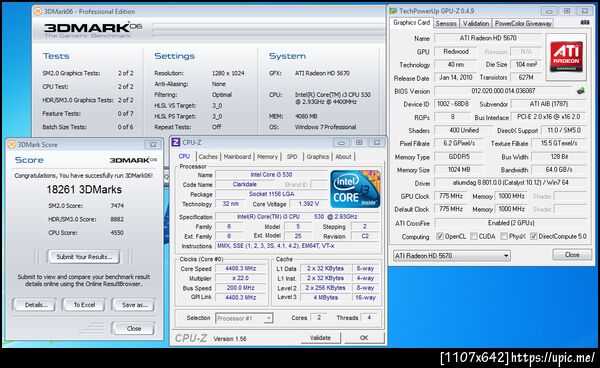Click the Level 3 4 MBytes cache value

coord(325,297)
